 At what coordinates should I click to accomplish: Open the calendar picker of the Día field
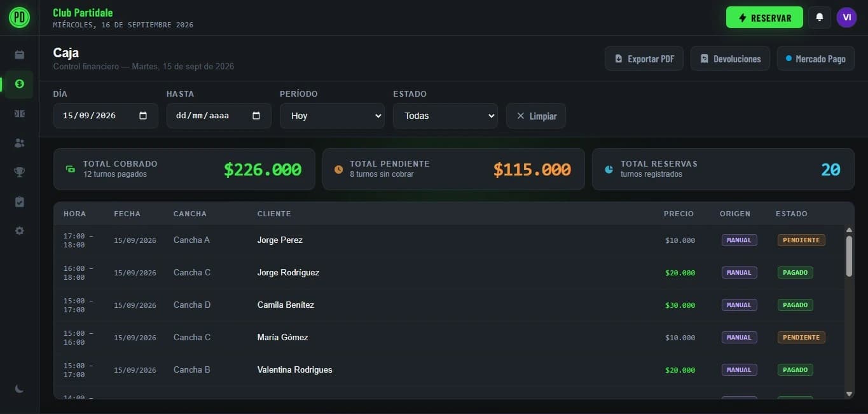[143, 116]
